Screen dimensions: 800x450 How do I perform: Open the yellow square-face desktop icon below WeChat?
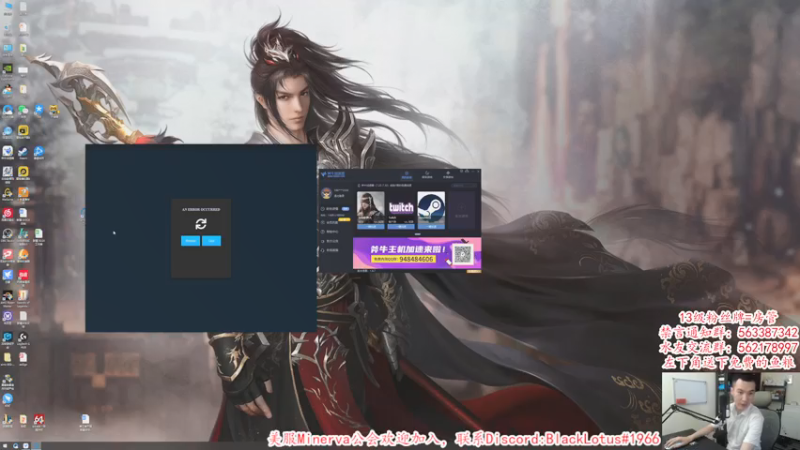tap(23, 130)
